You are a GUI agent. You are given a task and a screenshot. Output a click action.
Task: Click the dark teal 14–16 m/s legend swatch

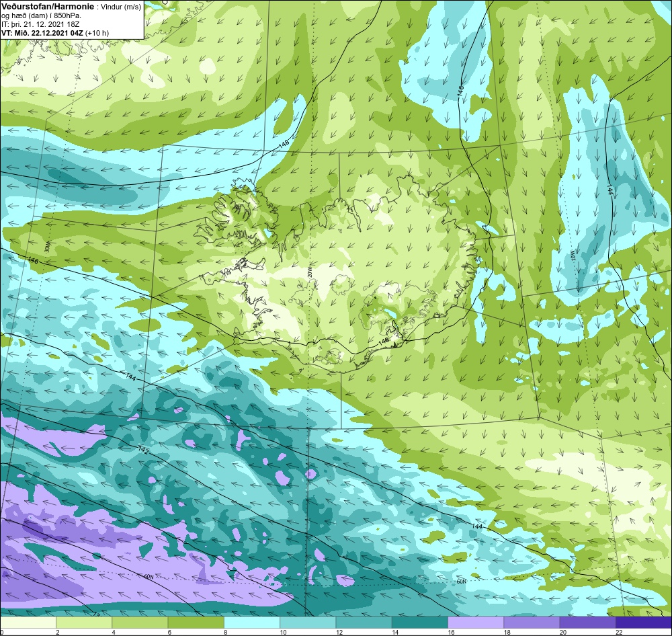click(x=420, y=623)
